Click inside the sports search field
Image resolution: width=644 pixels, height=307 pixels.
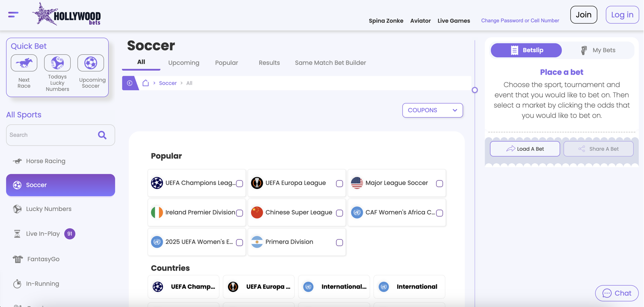(x=51, y=135)
